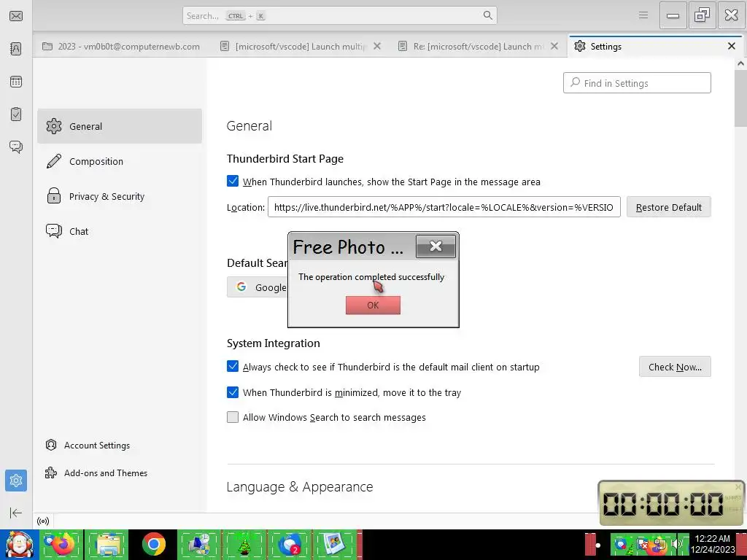Enable Allow Windows Search to search messages
The width and height of the screenshot is (747, 560).
tap(233, 417)
